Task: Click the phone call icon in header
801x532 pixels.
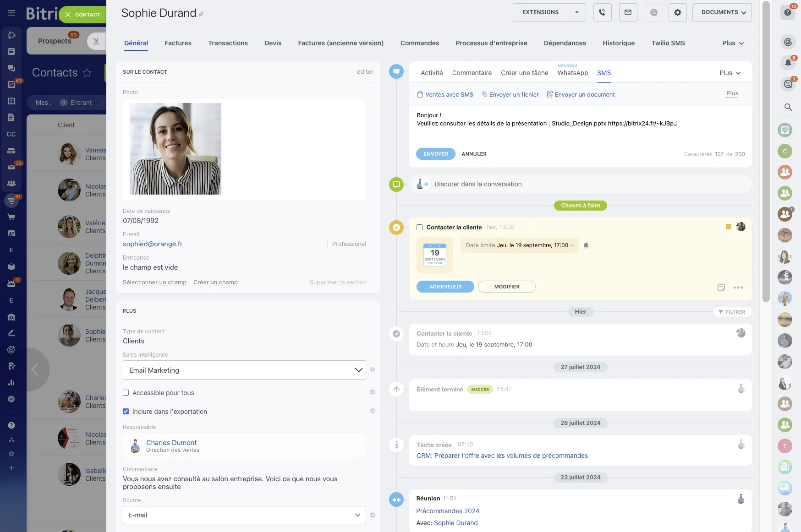Action: pyautogui.click(x=602, y=12)
